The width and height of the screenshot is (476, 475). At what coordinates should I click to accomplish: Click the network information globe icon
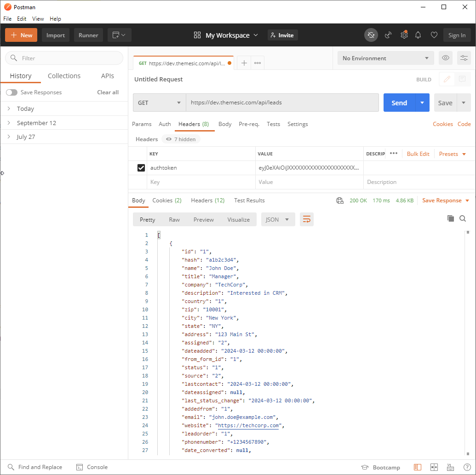[340, 200]
